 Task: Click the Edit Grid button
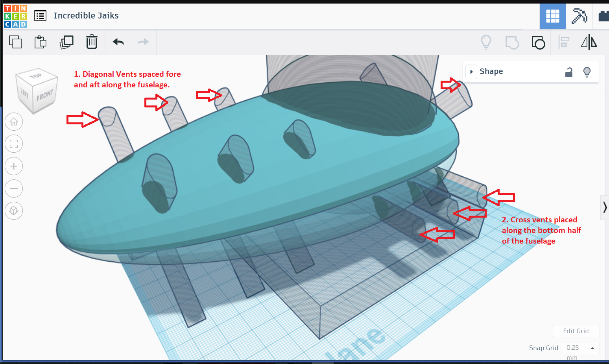tap(576, 331)
